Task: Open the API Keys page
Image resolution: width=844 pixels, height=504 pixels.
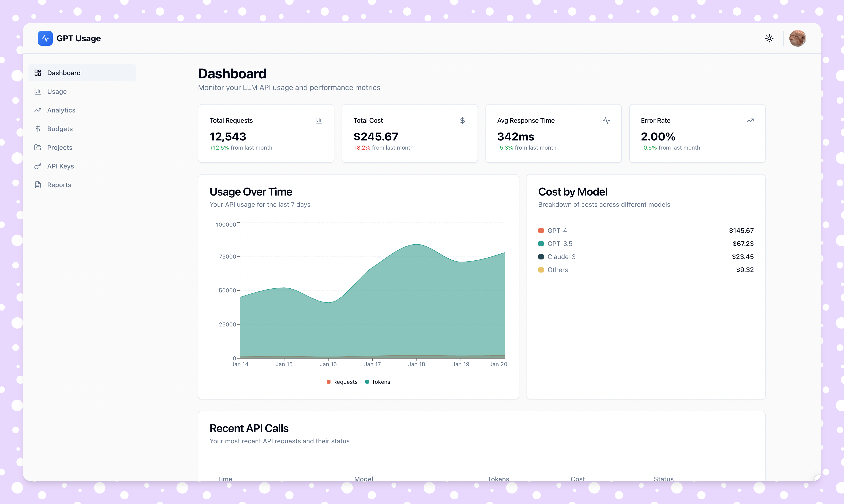Action: pos(60,166)
